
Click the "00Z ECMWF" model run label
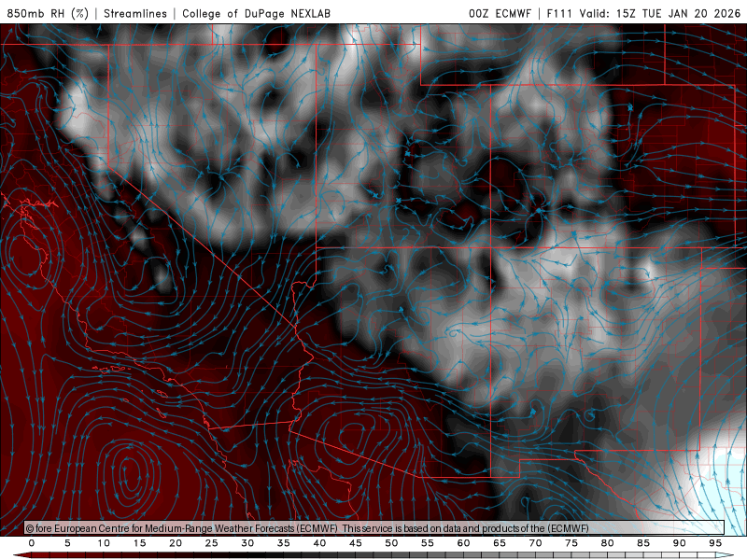click(500, 13)
